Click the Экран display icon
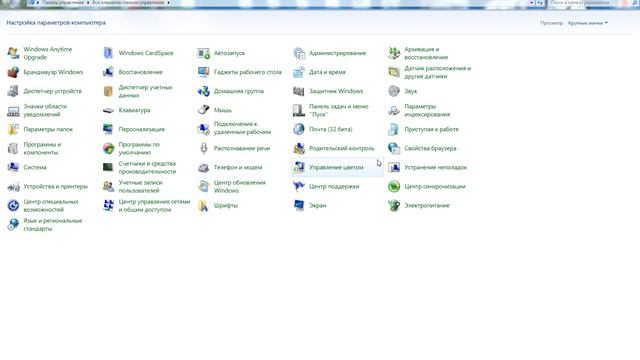The width and height of the screenshot is (640, 360). coord(299,205)
